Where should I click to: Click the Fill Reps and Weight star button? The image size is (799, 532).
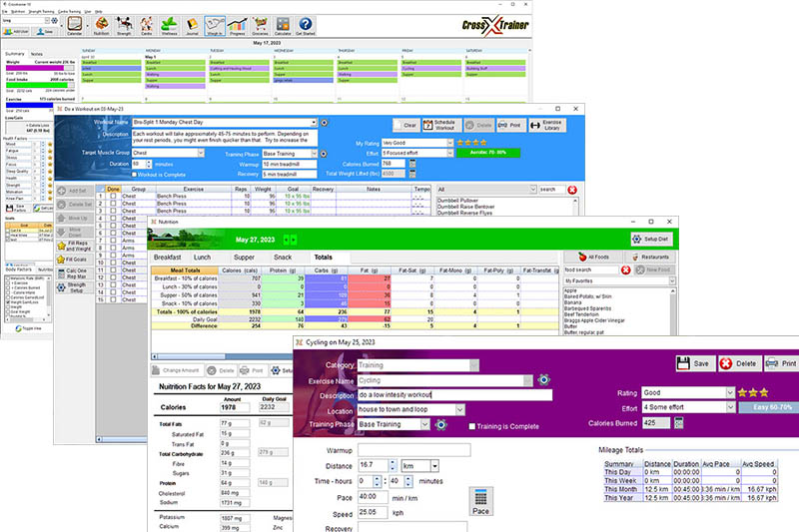click(75, 247)
